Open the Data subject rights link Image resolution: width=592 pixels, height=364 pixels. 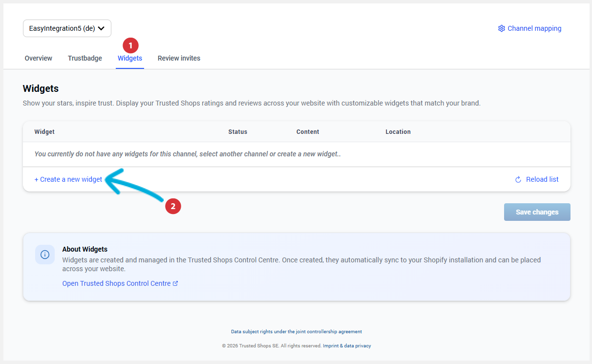[x=296, y=332]
